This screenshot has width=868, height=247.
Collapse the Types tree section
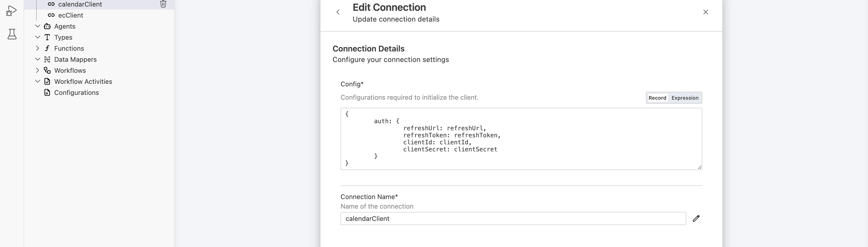pyautogui.click(x=38, y=37)
